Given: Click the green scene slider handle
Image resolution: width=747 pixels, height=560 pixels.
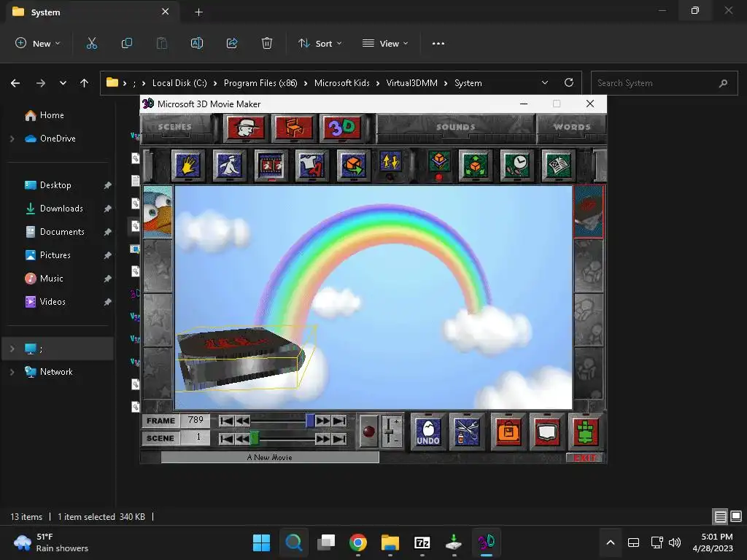Looking at the screenshot, I should coord(255,438).
